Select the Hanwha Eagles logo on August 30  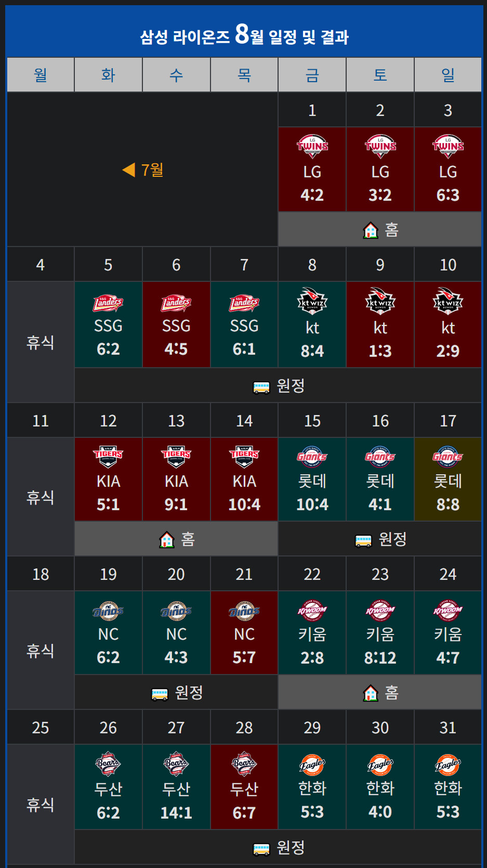click(x=380, y=765)
